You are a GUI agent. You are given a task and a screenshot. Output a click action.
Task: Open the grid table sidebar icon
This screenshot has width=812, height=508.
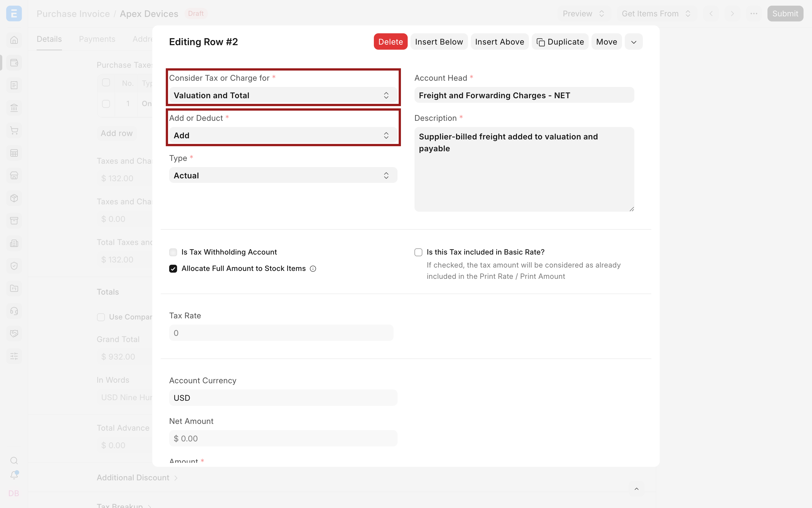[x=14, y=153]
